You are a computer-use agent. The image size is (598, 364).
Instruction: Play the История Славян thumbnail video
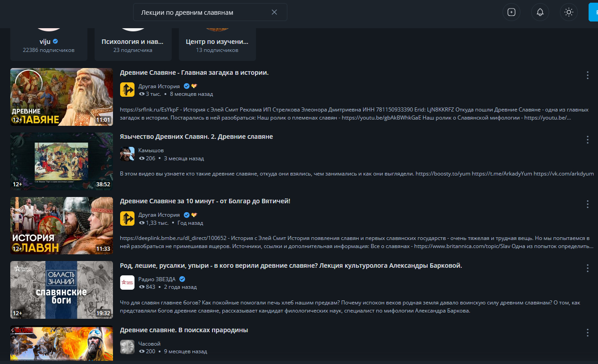[x=62, y=226]
